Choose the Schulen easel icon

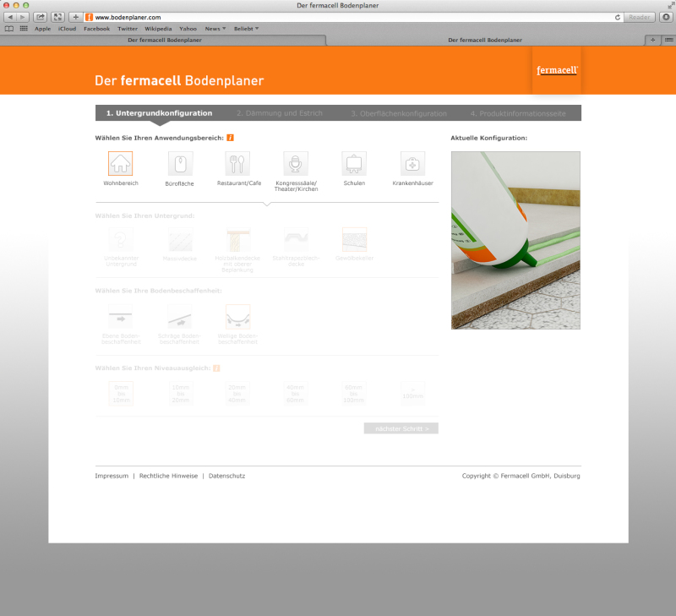coord(354,163)
